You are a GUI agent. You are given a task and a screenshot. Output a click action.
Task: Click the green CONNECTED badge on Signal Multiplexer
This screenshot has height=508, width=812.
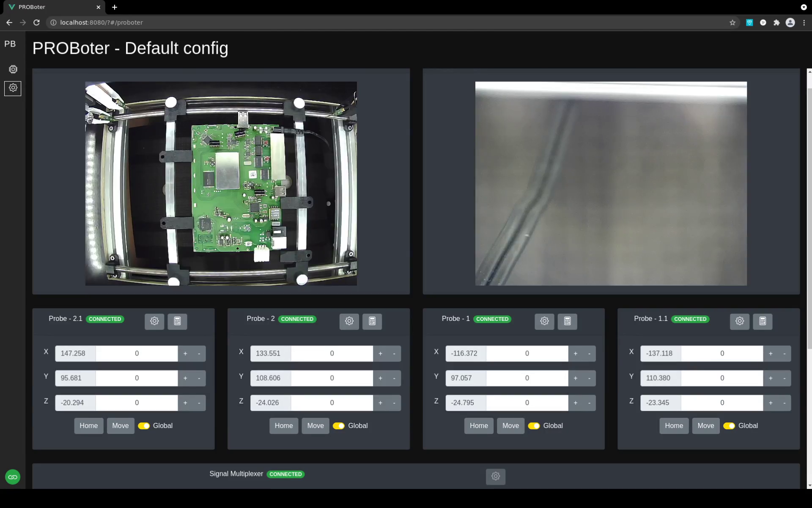coord(286,473)
